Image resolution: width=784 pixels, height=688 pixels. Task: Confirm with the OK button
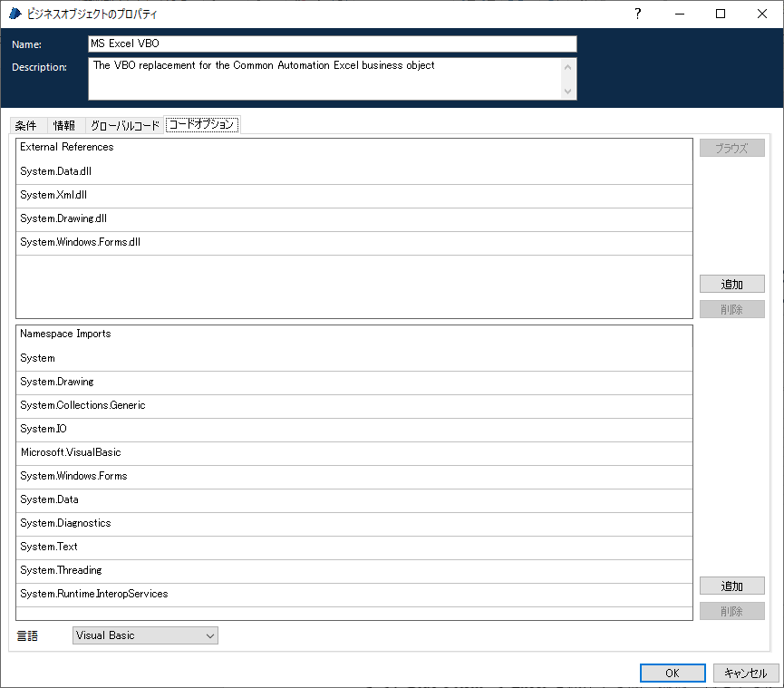673,673
